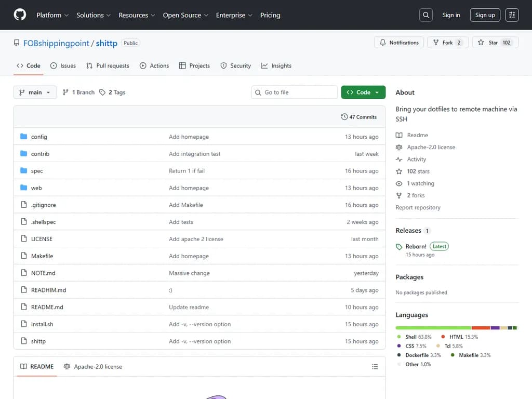The height and width of the screenshot is (399, 532).
Task: Open the README outline list icon
Action: tap(375, 367)
